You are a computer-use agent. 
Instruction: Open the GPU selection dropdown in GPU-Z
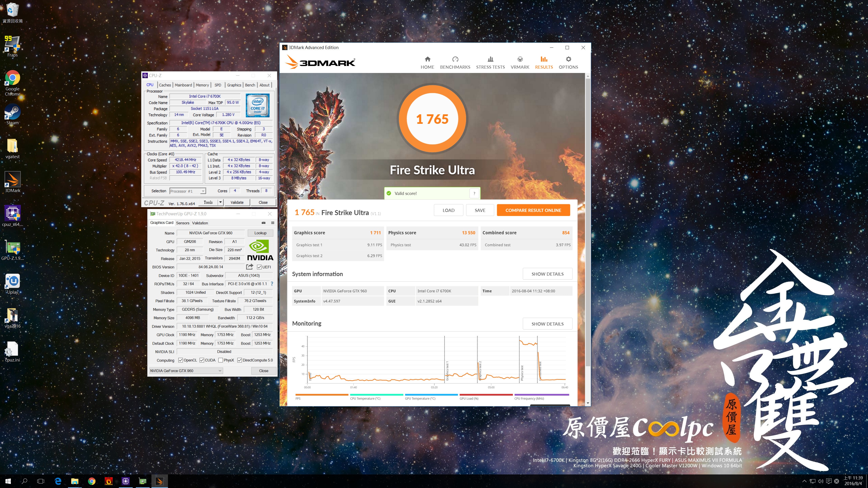point(186,371)
